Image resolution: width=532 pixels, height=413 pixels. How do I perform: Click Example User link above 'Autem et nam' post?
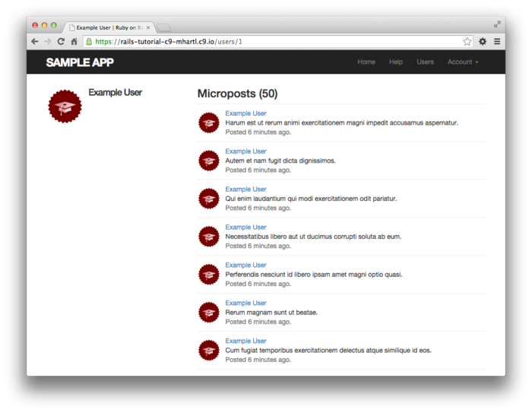[245, 151]
